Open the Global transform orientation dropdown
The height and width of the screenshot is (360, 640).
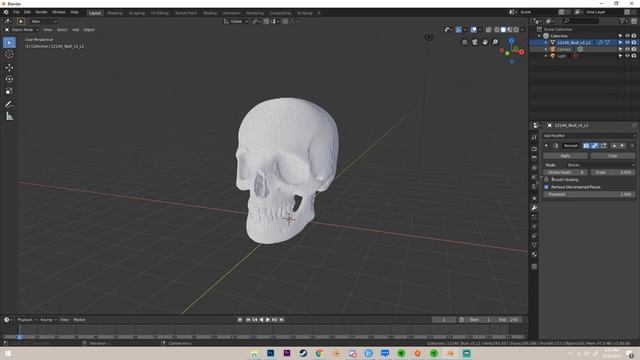pos(236,21)
